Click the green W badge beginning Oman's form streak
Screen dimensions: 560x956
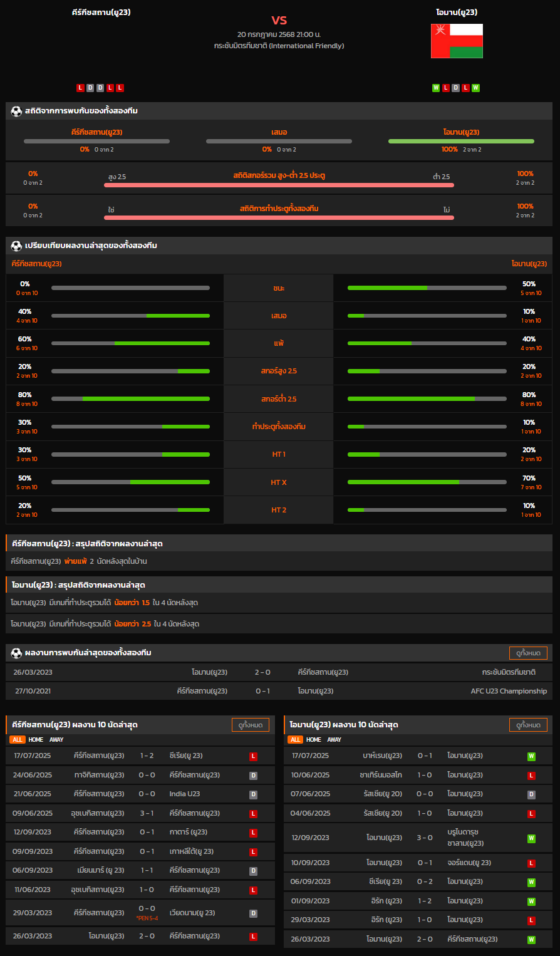(x=436, y=88)
